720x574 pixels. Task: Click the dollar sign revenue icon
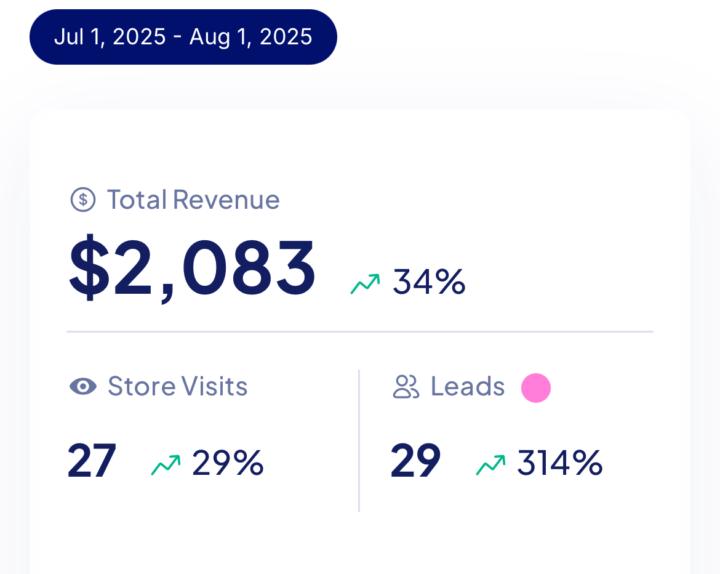[83, 200]
